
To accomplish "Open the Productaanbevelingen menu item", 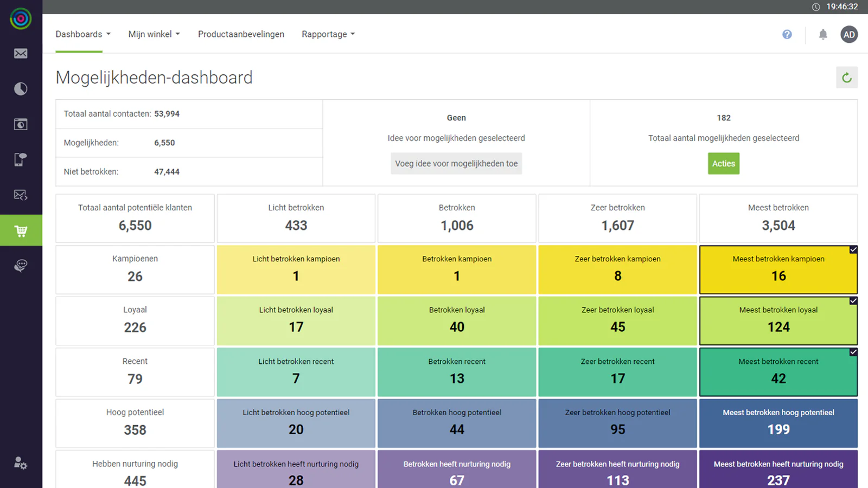I will 241,34.
